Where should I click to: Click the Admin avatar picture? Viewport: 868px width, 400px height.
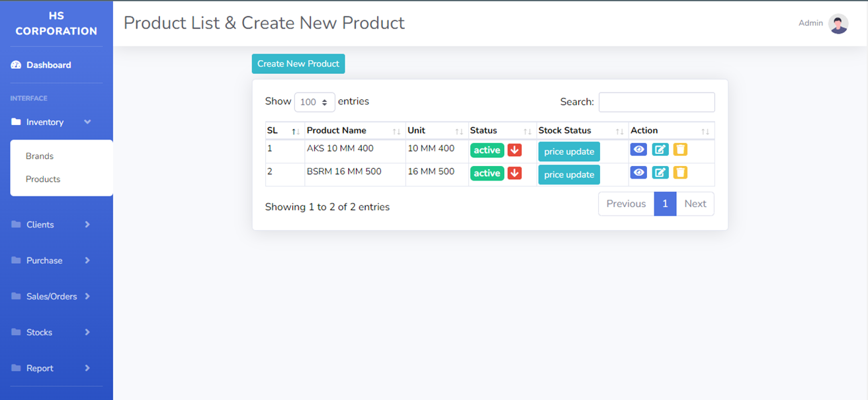[838, 24]
